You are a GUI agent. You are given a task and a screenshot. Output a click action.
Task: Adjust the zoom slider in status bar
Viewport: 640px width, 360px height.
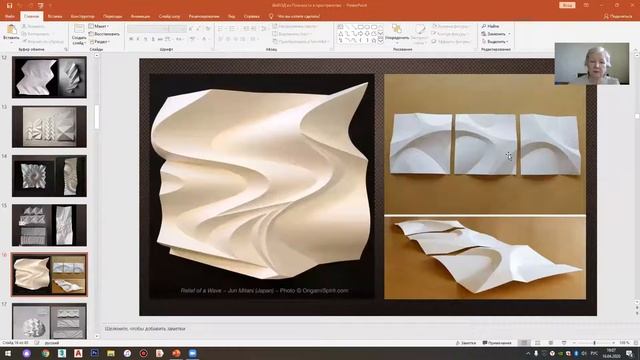click(594, 343)
